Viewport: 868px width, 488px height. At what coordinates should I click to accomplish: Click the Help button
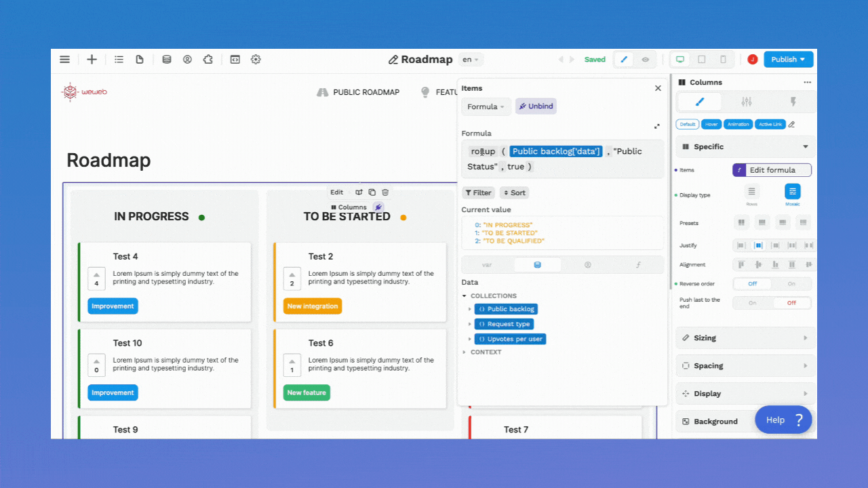click(x=783, y=420)
